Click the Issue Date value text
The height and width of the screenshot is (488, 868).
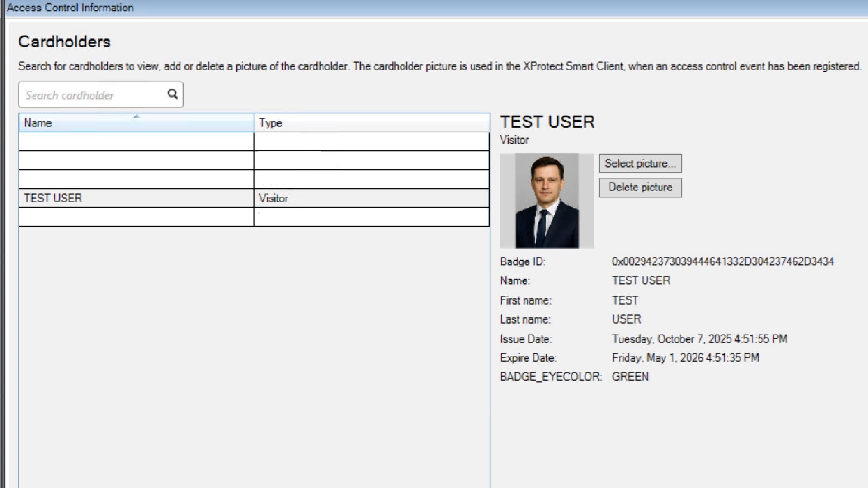pyautogui.click(x=699, y=339)
